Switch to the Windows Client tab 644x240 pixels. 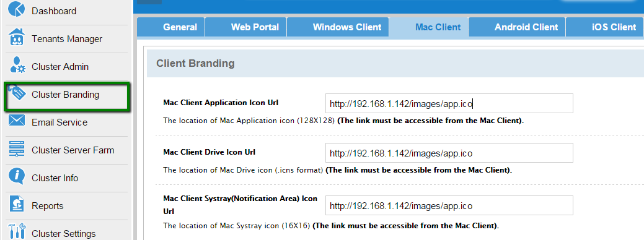click(x=338, y=27)
